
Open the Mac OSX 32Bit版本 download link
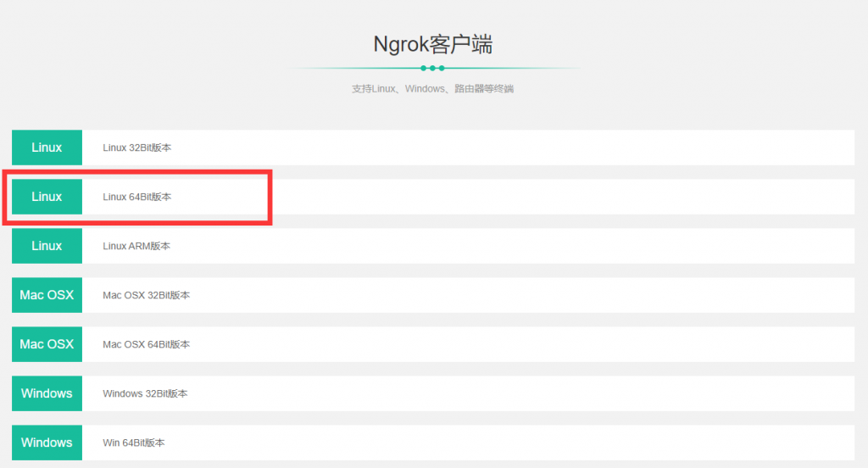(x=146, y=295)
